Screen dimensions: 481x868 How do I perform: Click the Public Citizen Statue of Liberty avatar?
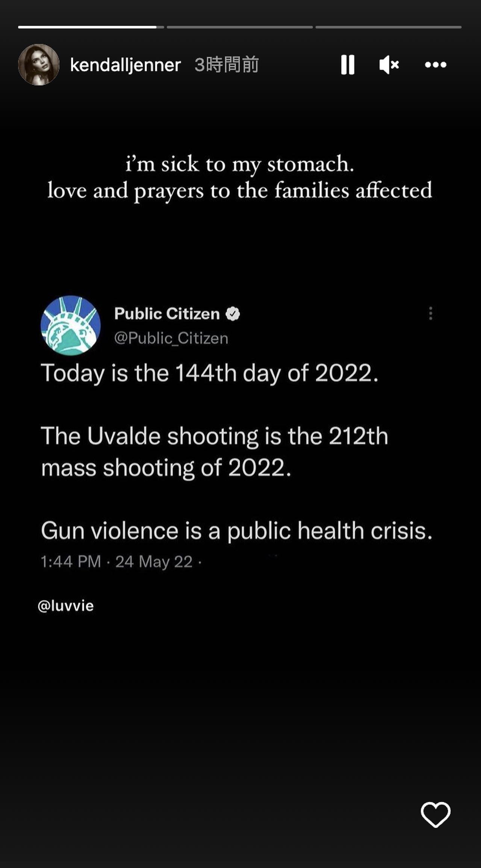[71, 326]
